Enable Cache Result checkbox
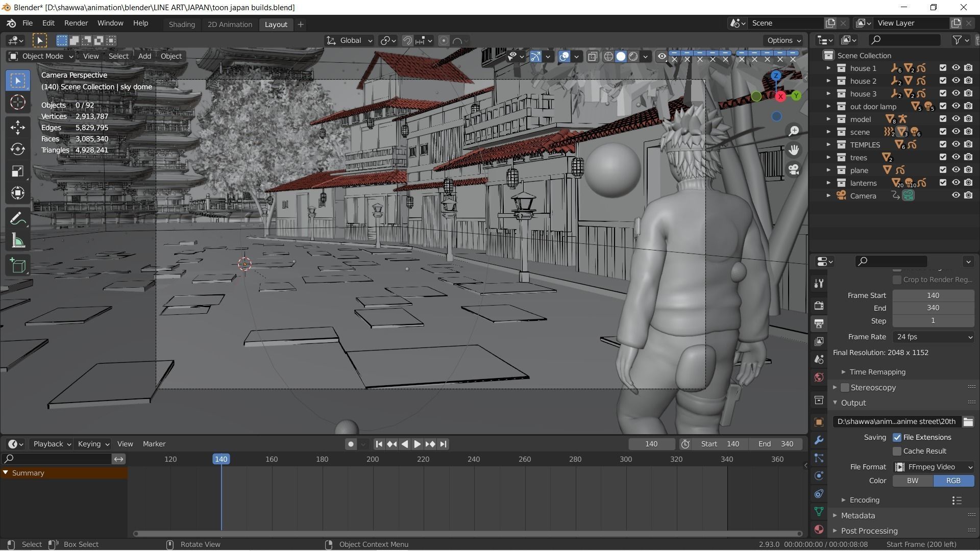The width and height of the screenshot is (980, 551). click(x=897, y=451)
